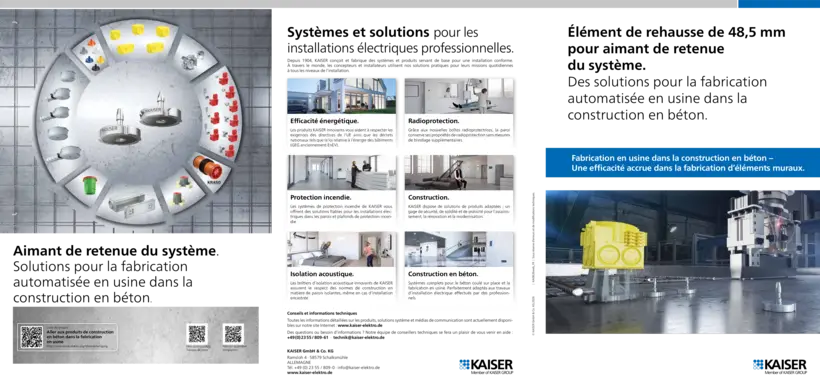Click the middle QR code on the concrete banner
The width and height of the screenshot is (820, 387).
[x=197, y=334]
